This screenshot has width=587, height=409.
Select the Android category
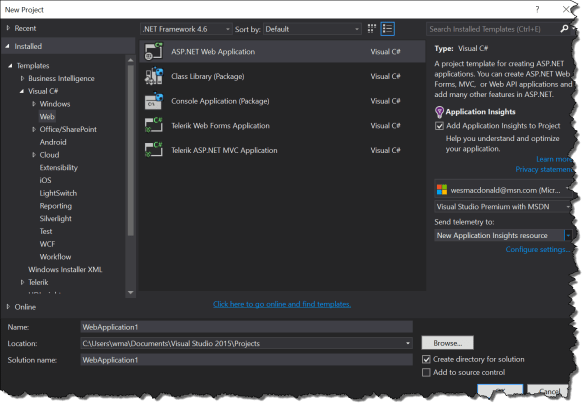pyautogui.click(x=53, y=142)
